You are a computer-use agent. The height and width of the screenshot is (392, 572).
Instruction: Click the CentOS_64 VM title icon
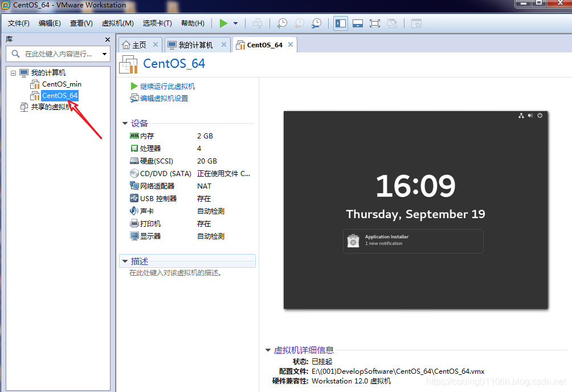point(128,64)
